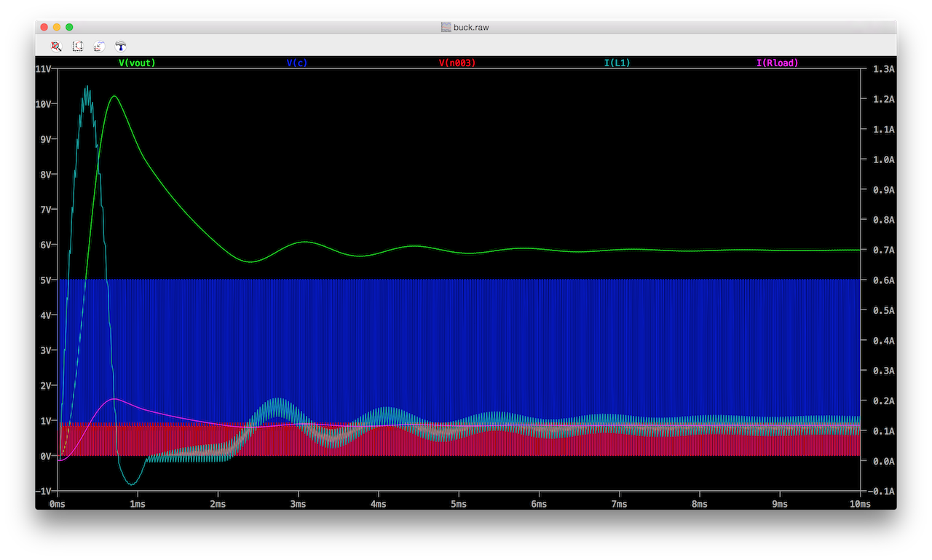Open the hammer control panel settings
This screenshot has height=560, width=932.
click(x=121, y=46)
